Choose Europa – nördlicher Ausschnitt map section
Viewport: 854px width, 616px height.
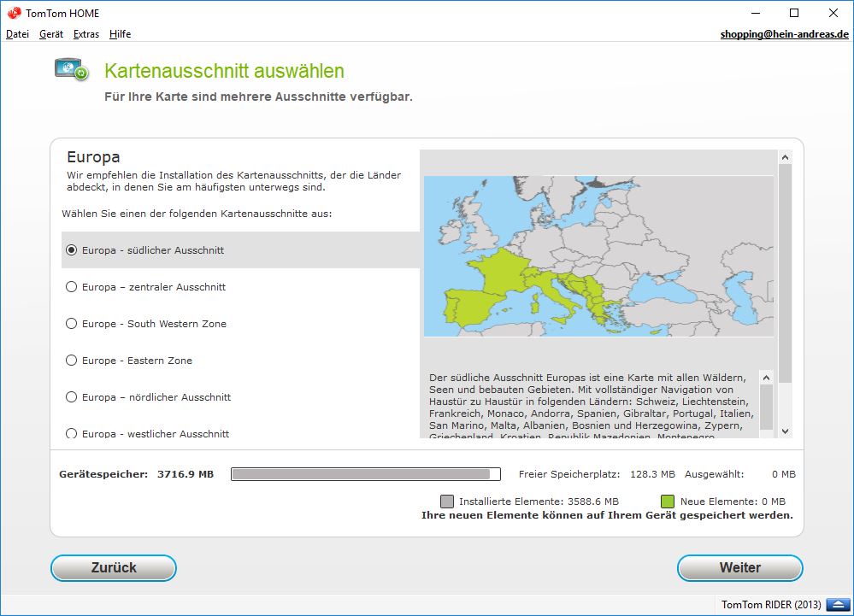(x=72, y=397)
